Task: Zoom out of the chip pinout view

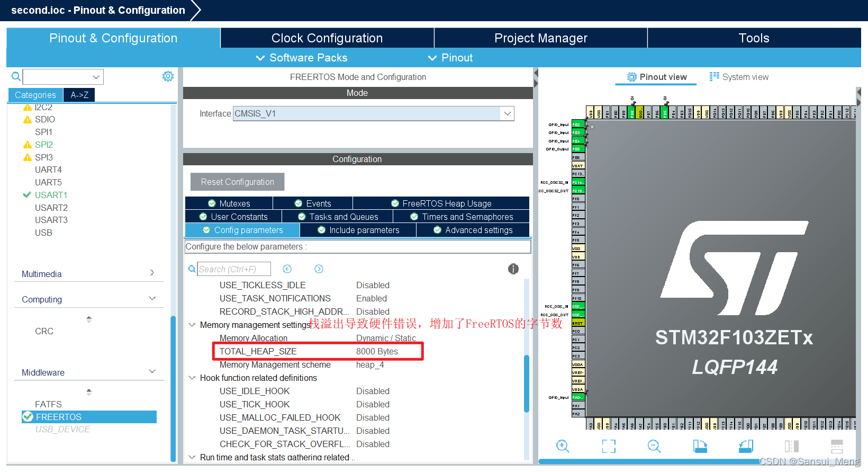Action: click(654, 447)
